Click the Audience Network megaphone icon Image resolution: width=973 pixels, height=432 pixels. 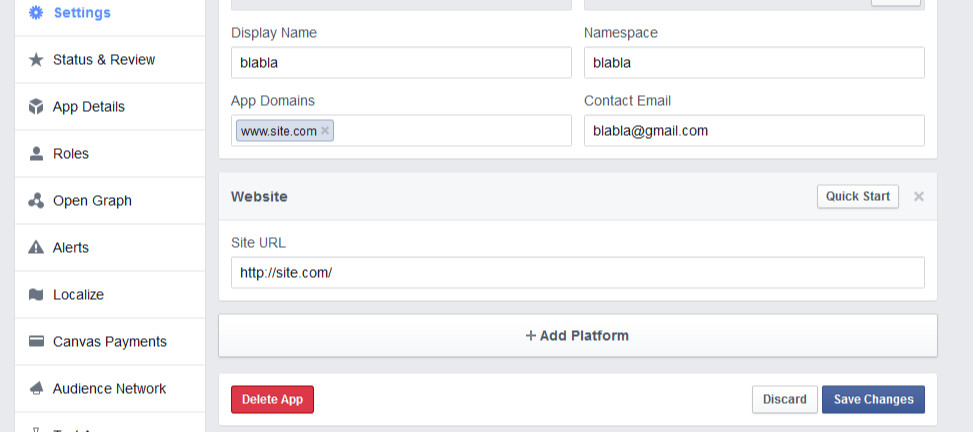(x=36, y=389)
